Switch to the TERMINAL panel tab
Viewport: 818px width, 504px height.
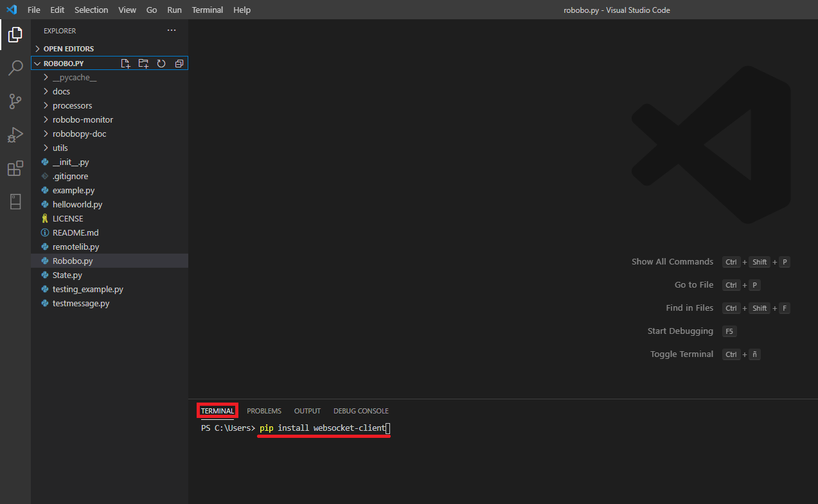217,411
